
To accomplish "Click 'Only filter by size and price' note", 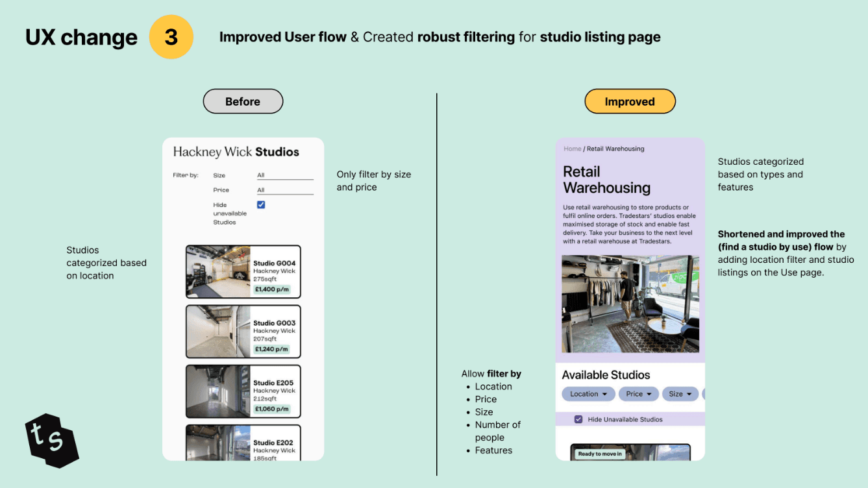I will click(x=374, y=180).
